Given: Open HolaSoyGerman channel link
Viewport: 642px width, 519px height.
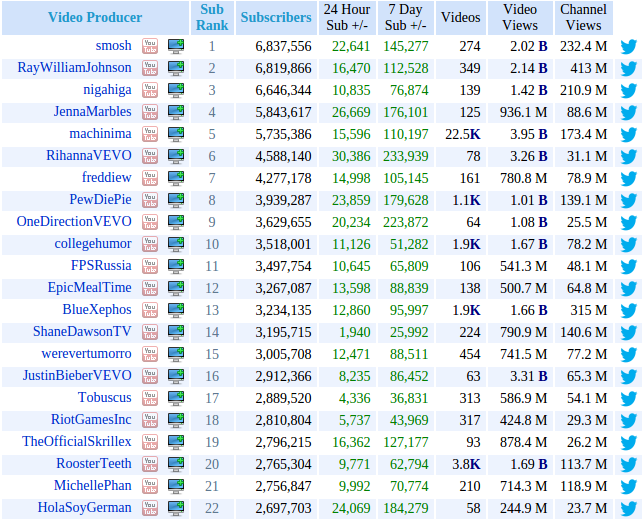Looking at the screenshot, I should coord(84,508).
